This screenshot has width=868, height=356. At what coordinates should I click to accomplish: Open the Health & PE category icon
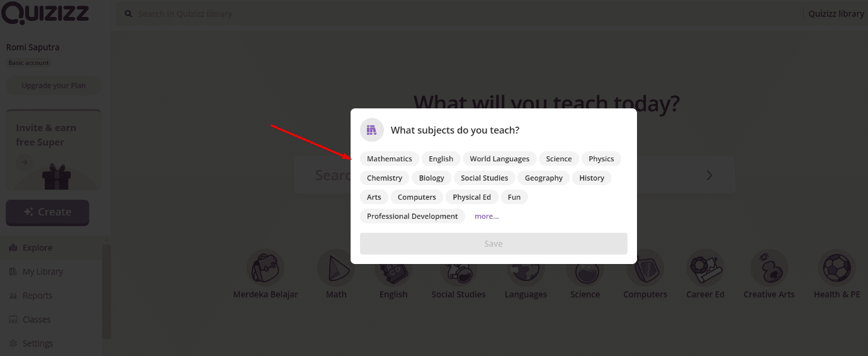(x=837, y=268)
